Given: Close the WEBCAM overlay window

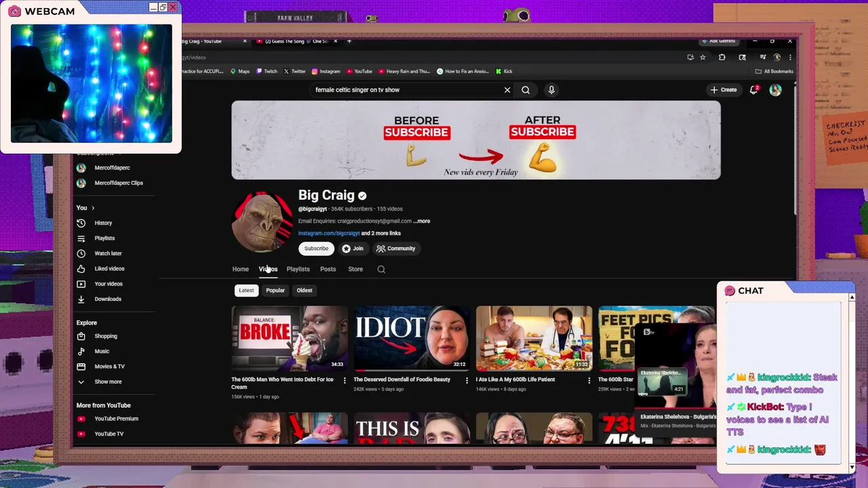Looking at the screenshot, I should click(x=172, y=7).
